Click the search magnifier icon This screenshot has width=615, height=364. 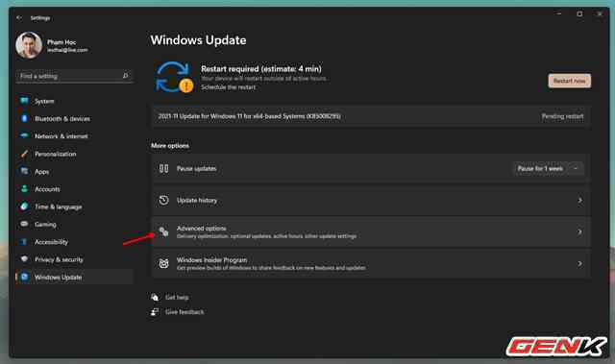click(126, 75)
